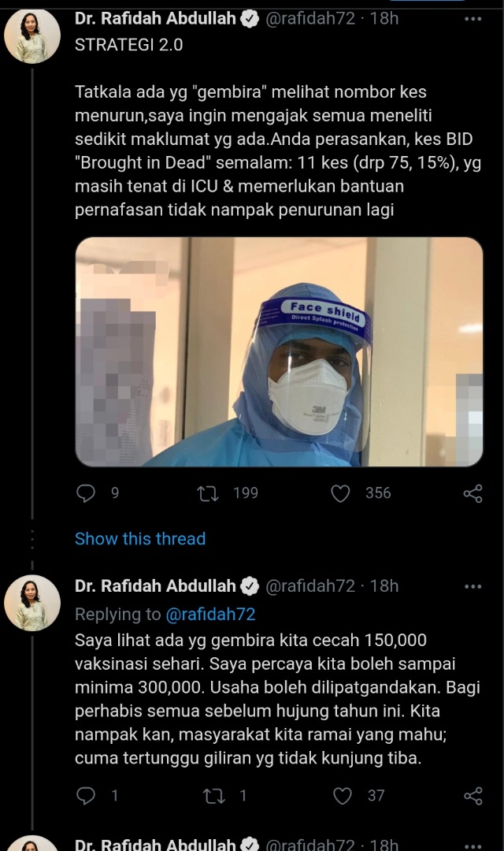Open Dr. Rafidah Abdullah name on reply tweet
This screenshot has height=851, width=504.
point(155,586)
